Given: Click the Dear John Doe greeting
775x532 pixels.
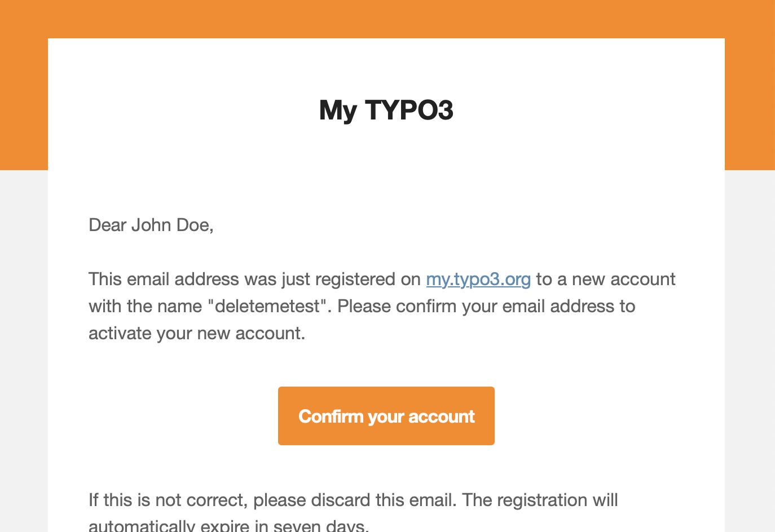Looking at the screenshot, I should [x=151, y=225].
